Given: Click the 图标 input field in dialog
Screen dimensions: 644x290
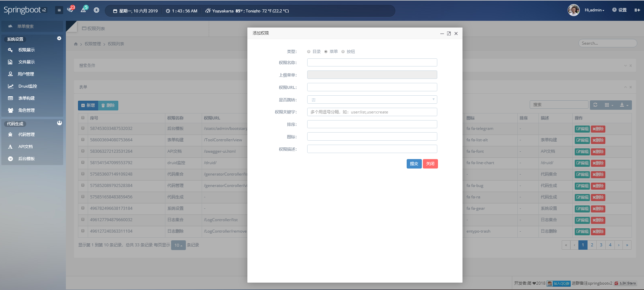Looking at the screenshot, I should pyautogui.click(x=372, y=137).
